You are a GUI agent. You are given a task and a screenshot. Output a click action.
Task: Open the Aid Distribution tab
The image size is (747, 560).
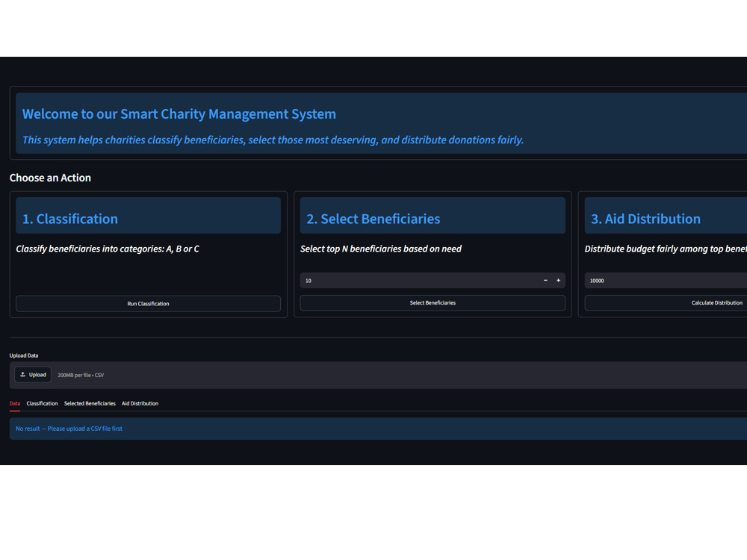point(140,403)
